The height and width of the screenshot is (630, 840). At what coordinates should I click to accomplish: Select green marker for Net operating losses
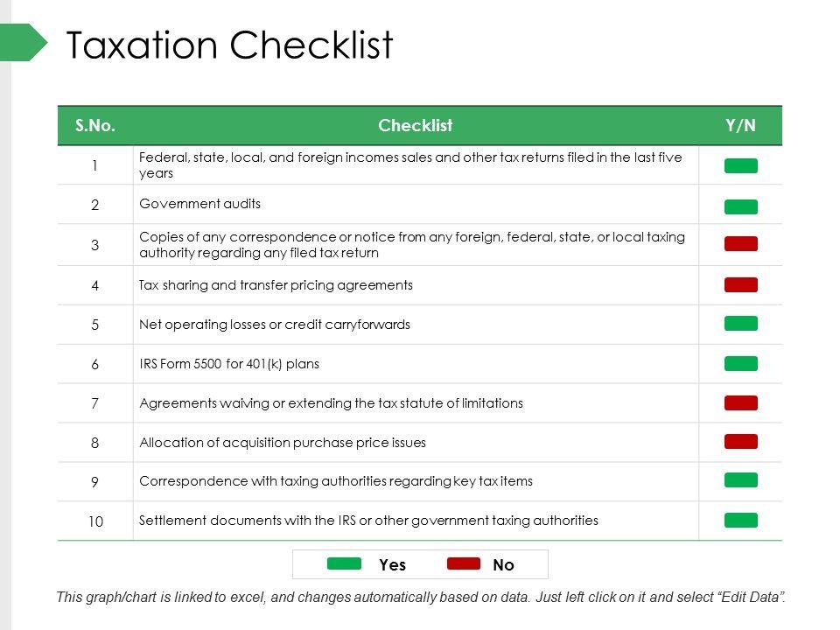click(x=740, y=324)
